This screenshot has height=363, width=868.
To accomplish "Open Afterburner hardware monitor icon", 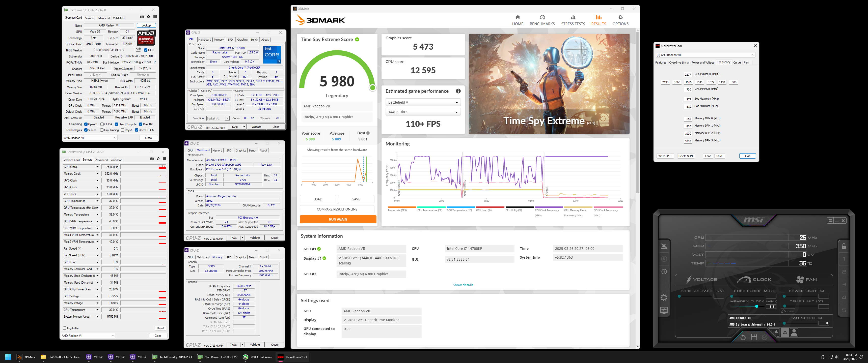I will tap(664, 310).
